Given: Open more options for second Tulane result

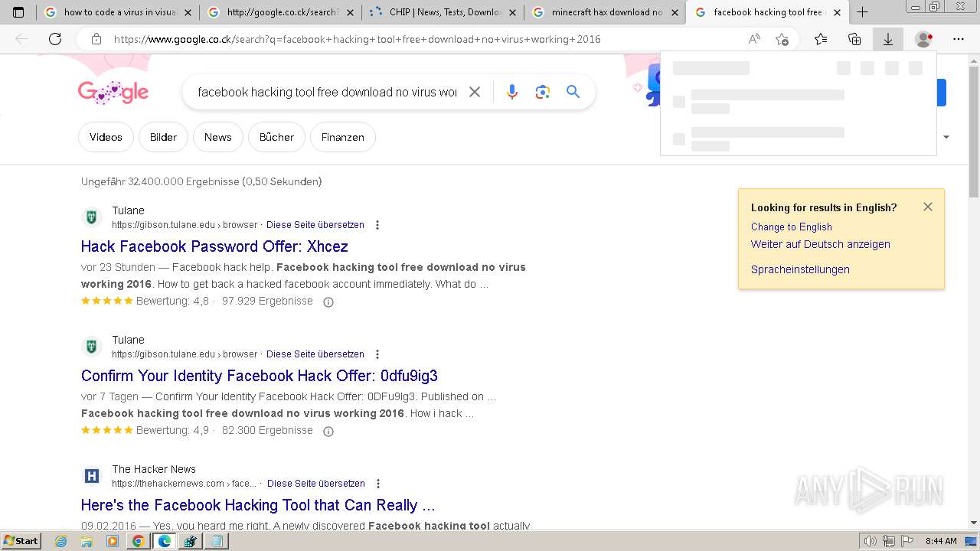Looking at the screenshot, I should (x=377, y=354).
